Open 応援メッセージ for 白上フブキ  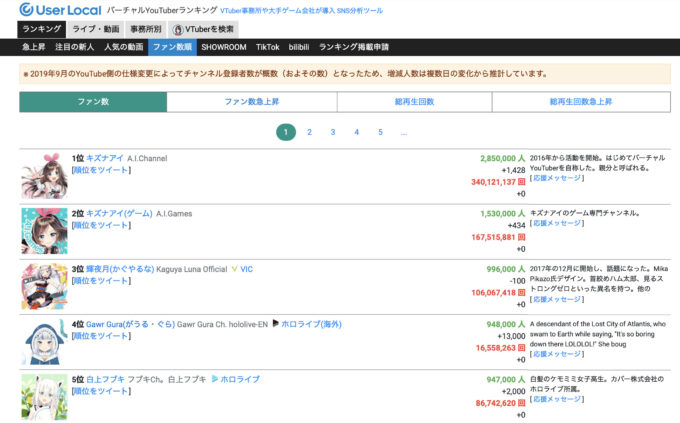click(x=557, y=399)
